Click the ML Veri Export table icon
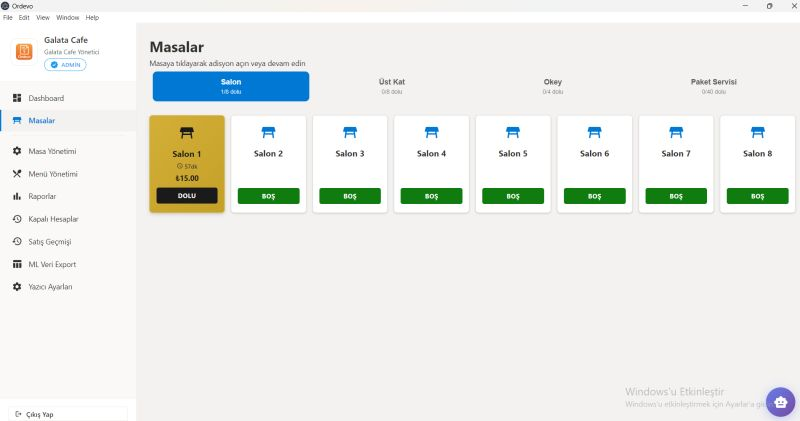Screen dimensions: 800x421 [17, 264]
